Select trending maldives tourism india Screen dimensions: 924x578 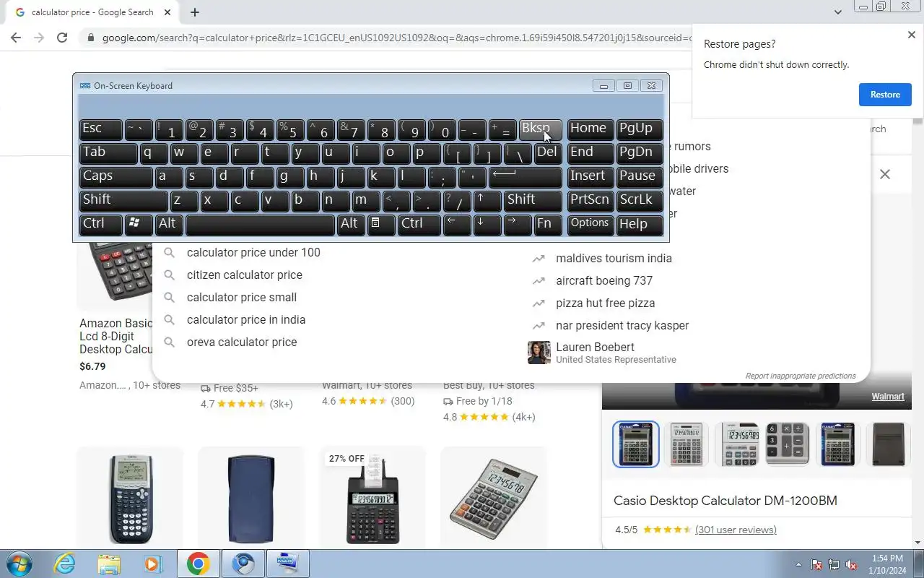(614, 259)
